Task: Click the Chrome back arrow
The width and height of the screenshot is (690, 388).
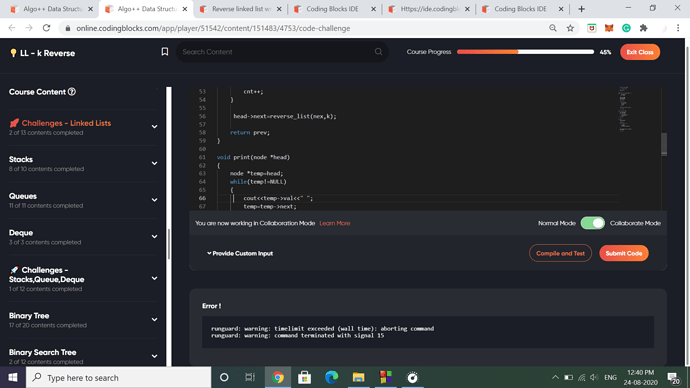Action: pyautogui.click(x=12, y=28)
